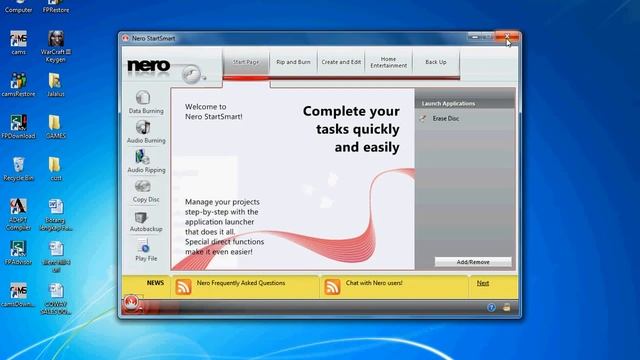Close the Nero StartSmart window
Viewport: 640px width, 360px height.
pyautogui.click(x=507, y=37)
